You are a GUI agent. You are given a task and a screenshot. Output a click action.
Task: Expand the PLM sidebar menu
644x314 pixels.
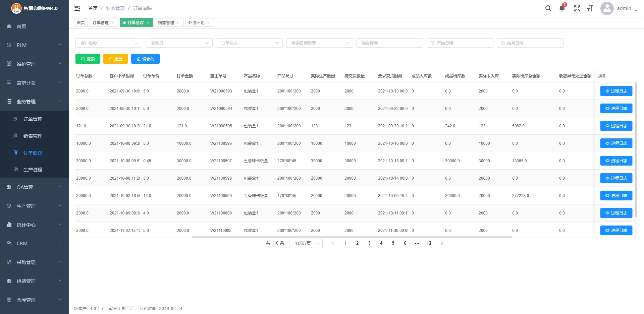pos(34,45)
